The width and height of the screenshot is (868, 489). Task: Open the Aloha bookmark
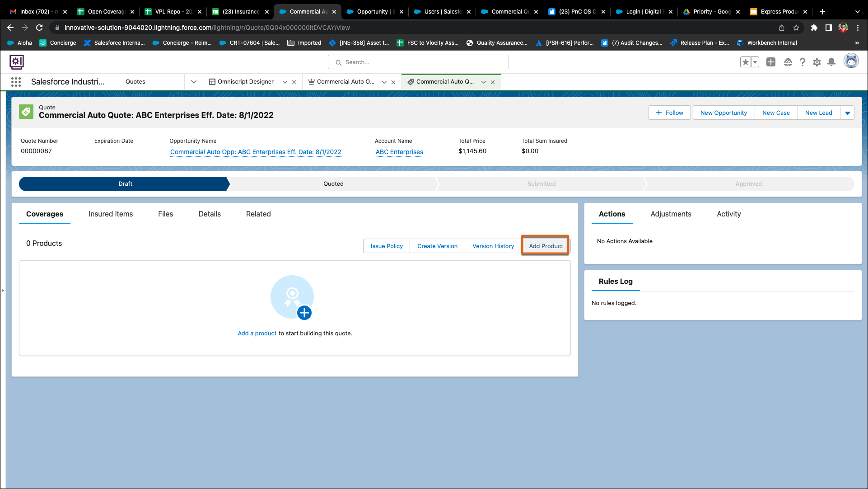coord(20,43)
